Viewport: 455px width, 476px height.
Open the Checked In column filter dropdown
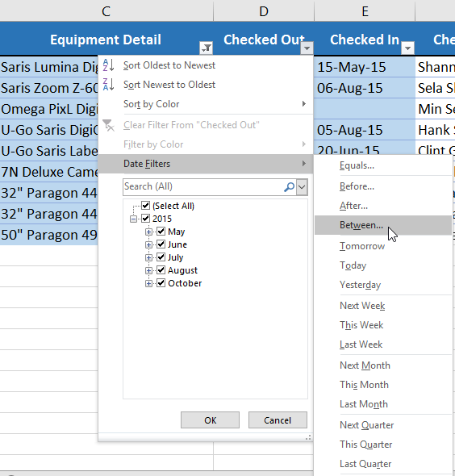[407, 48]
